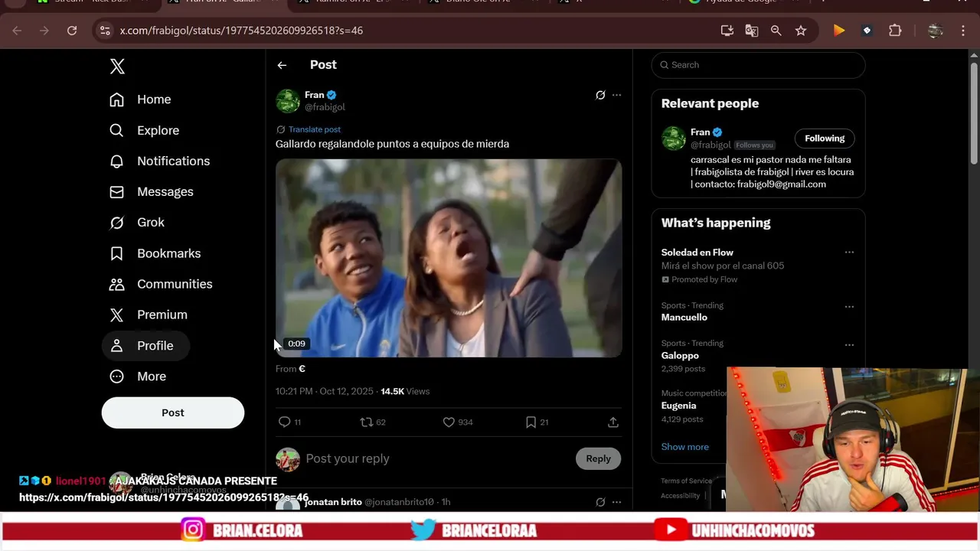
Task: Click the site info icon in address bar
Action: 106,31
